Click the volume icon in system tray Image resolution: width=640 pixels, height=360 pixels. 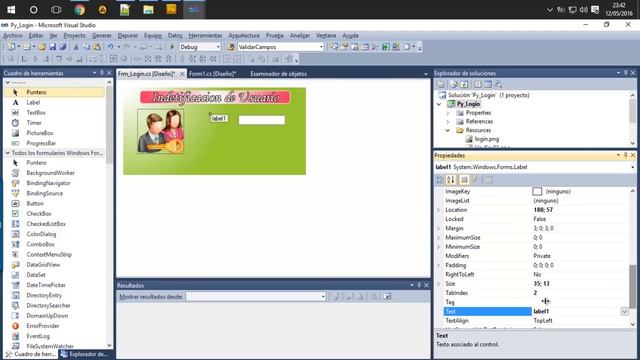click(584, 10)
